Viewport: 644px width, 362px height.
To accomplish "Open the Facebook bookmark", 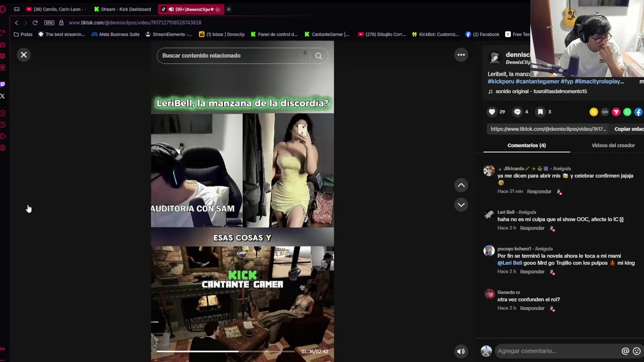I will pos(482,34).
